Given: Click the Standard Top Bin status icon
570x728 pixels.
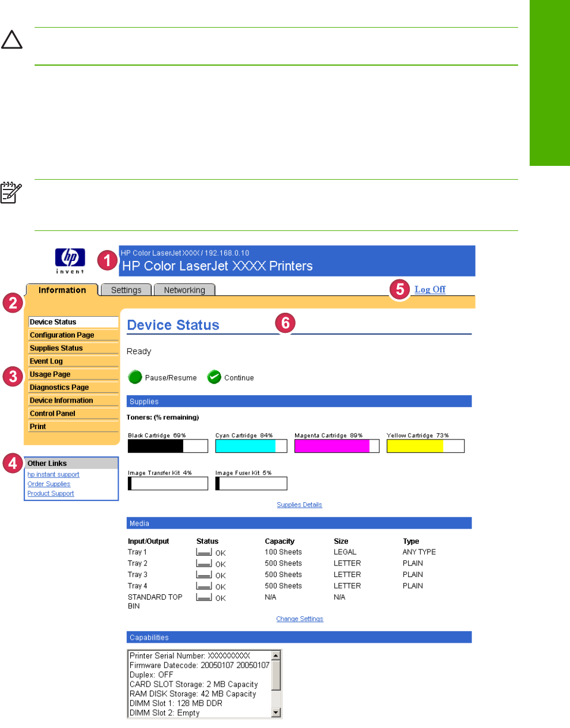Looking at the screenshot, I should [203, 598].
